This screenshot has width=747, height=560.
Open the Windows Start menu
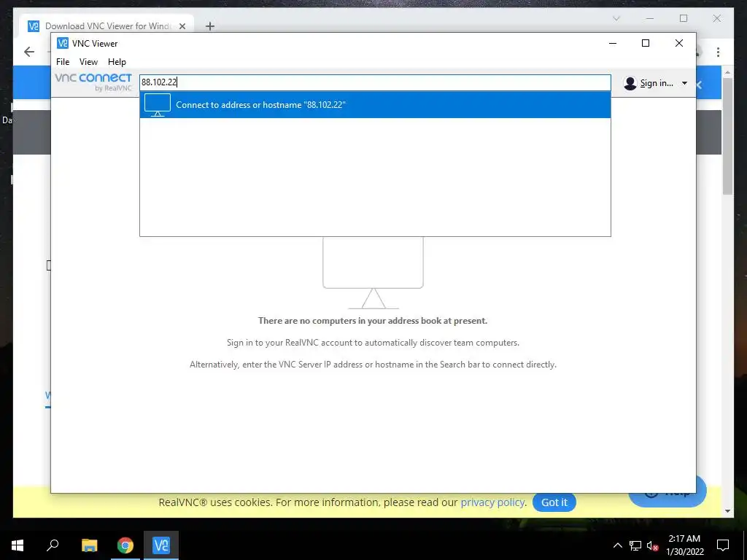pyautogui.click(x=18, y=545)
